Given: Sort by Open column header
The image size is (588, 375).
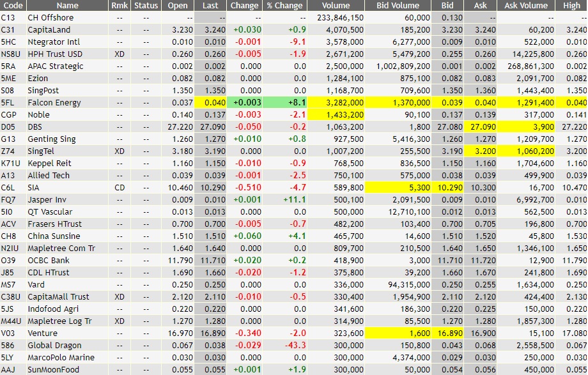Looking at the screenshot, I should 178,5.
